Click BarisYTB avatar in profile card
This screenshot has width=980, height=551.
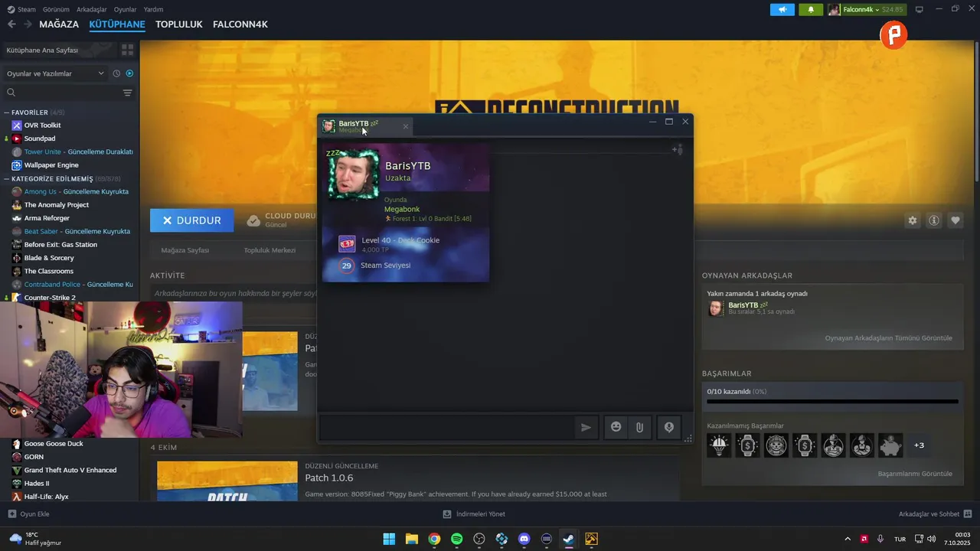coord(353,174)
